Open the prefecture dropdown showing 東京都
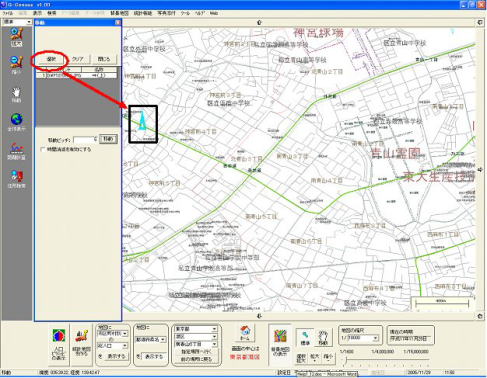The width and height of the screenshot is (487, 378). (197, 329)
